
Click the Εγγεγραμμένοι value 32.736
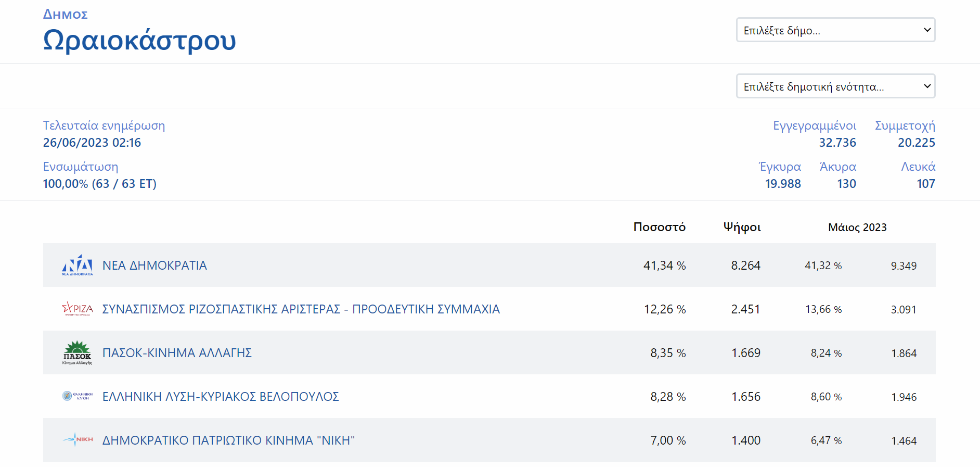point(837,143)
